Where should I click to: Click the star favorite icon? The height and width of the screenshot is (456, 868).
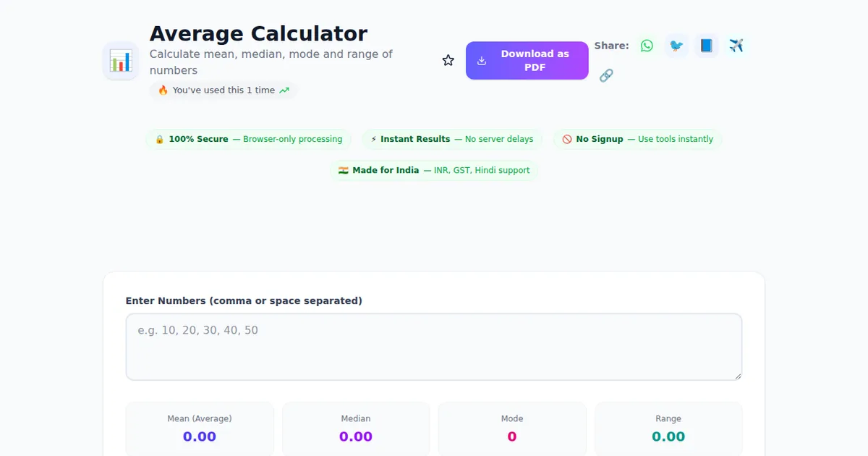click(x=448, y=61)
